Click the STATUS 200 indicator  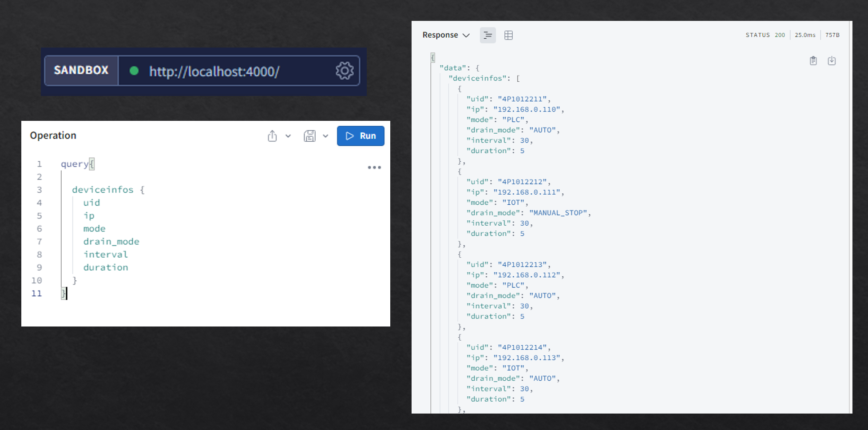[765, 35]
